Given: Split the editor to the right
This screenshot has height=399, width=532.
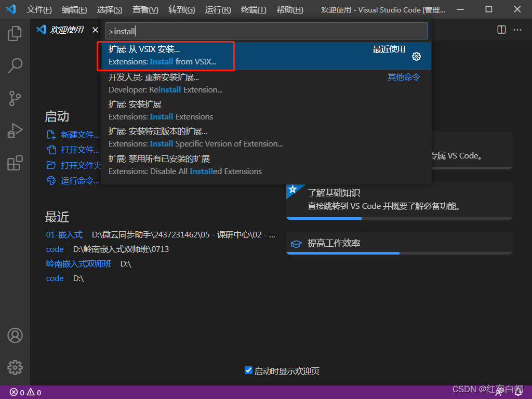Looking at the screenshot, I should point(501,30).
